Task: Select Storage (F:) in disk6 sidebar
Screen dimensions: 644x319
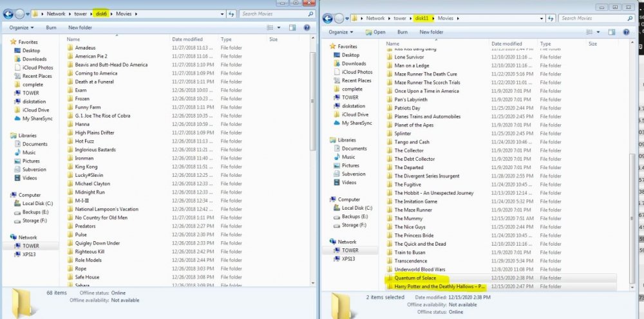Action: click(35, 221)
